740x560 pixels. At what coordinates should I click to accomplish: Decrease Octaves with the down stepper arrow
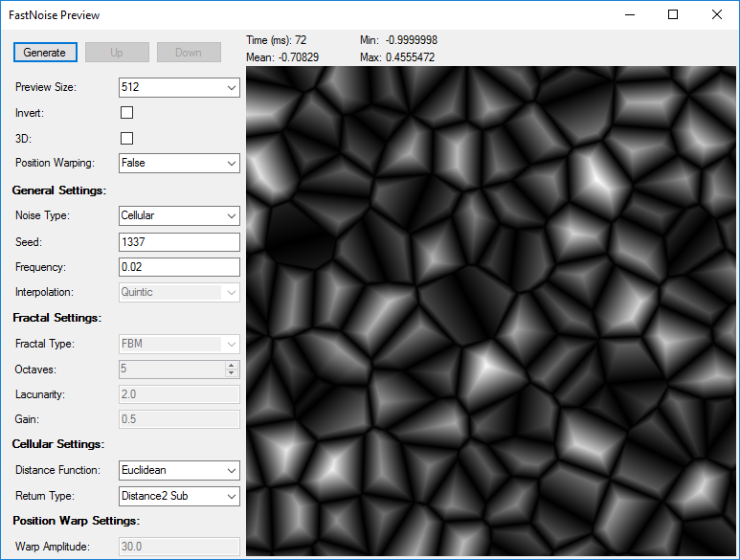click(232, 372)
